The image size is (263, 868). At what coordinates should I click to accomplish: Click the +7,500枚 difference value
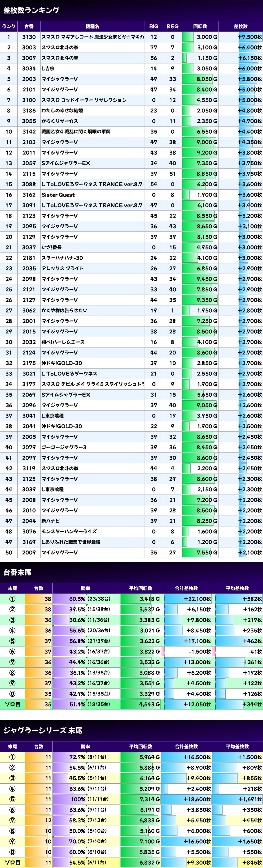tap(250, 37)
